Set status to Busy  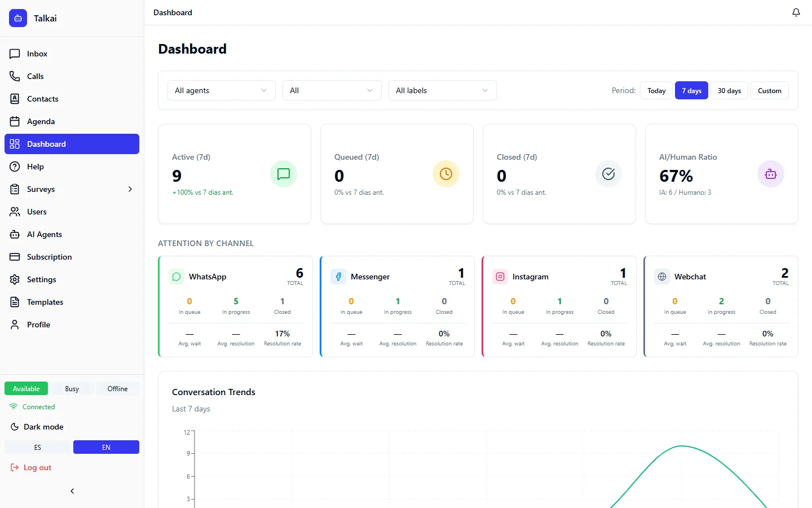click(72, 388)
